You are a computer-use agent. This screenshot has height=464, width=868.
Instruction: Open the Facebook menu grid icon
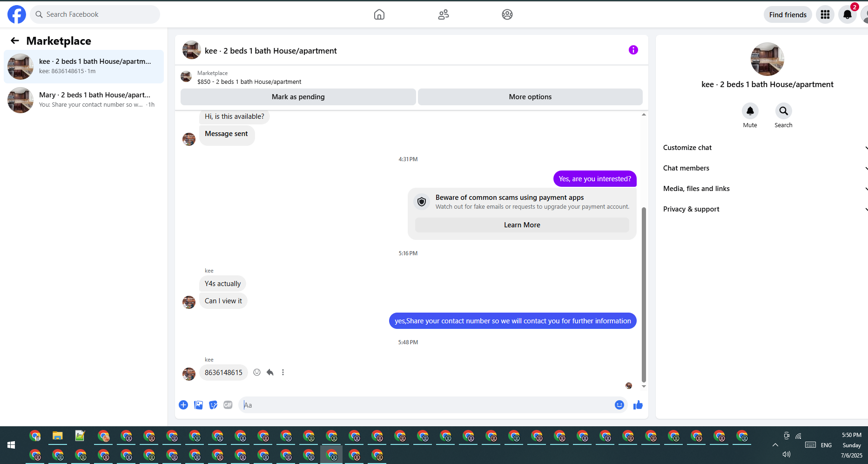[x=825, y=14]
